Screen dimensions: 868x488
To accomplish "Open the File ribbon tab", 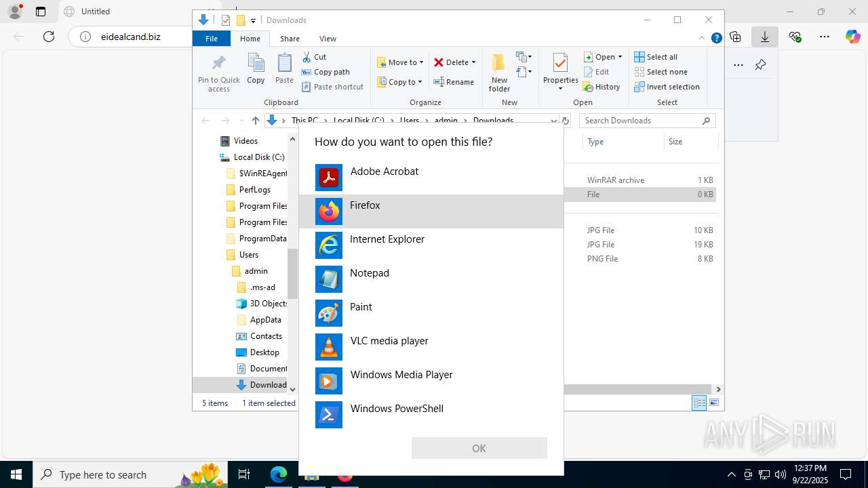I will pos(212,39).
